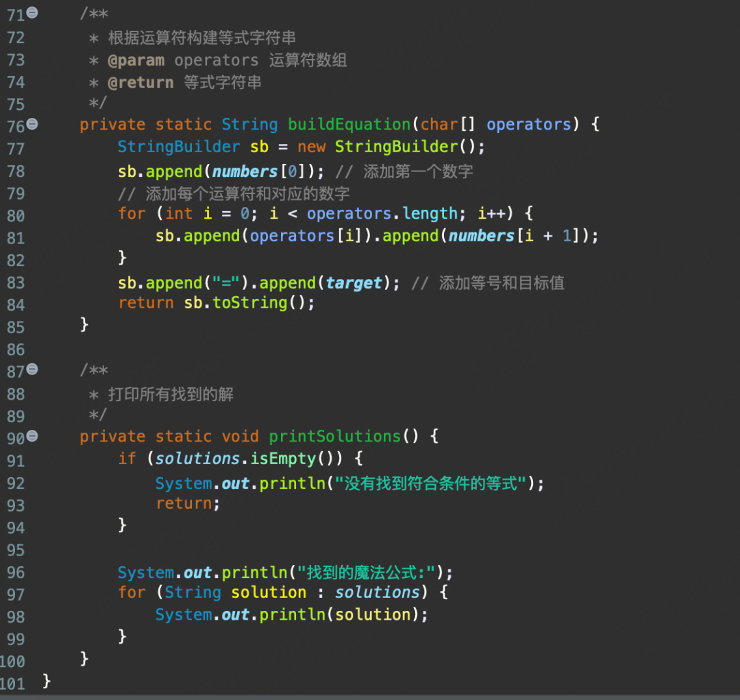The width and height of the screenshot is (740, 700).
Task: Click the comment text '打印所有找到的解'
Action: 171,394
